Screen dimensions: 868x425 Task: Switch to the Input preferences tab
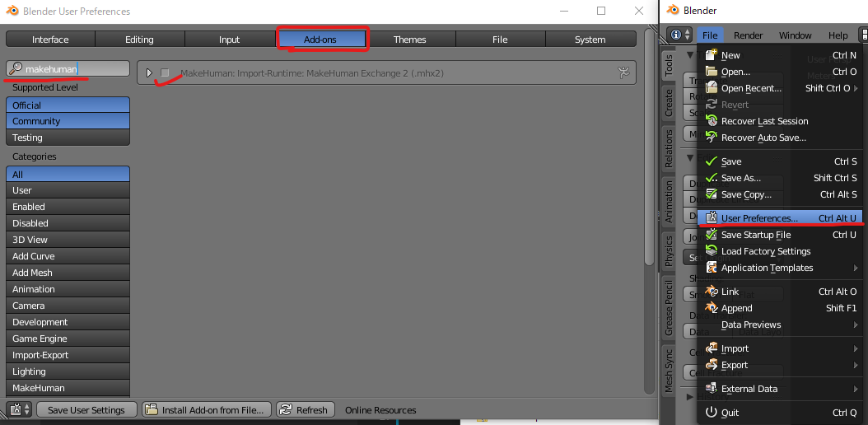coord(229,40)
